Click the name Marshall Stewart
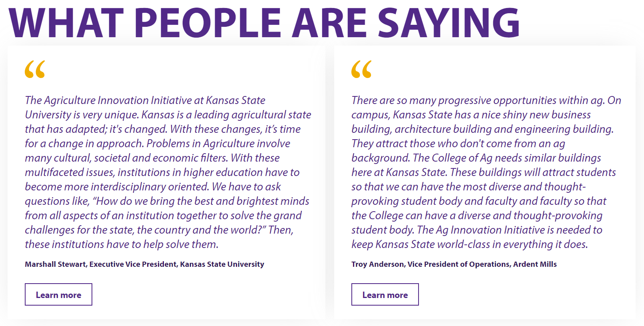The width and height of the screenshot is (644, 326). coord(55,264)
